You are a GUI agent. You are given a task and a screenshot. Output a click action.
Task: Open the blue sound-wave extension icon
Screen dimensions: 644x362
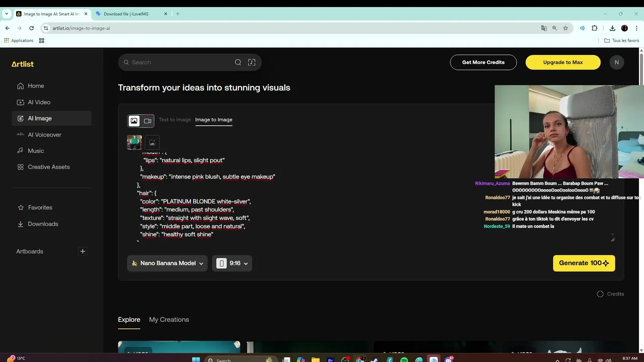582,28
